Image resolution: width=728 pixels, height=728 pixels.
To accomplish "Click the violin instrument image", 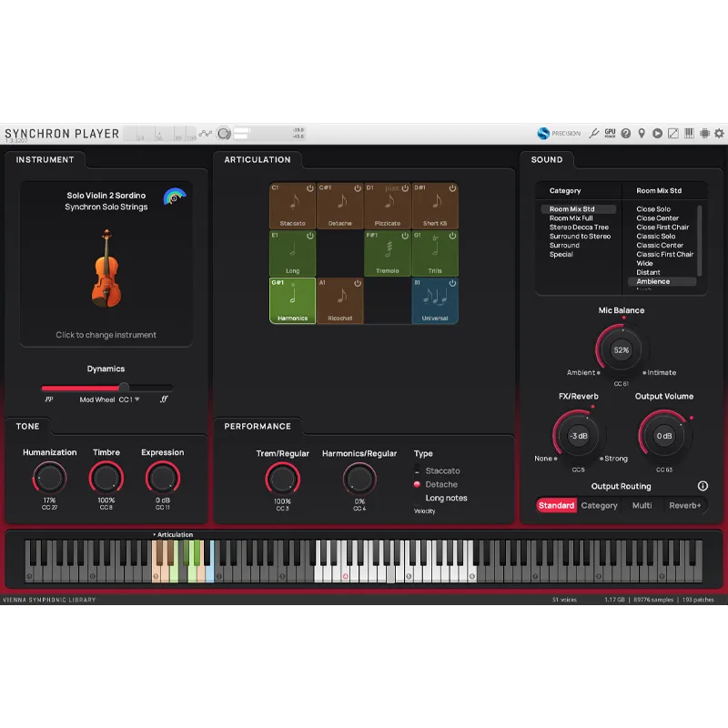I will click(x=106, y=268).
